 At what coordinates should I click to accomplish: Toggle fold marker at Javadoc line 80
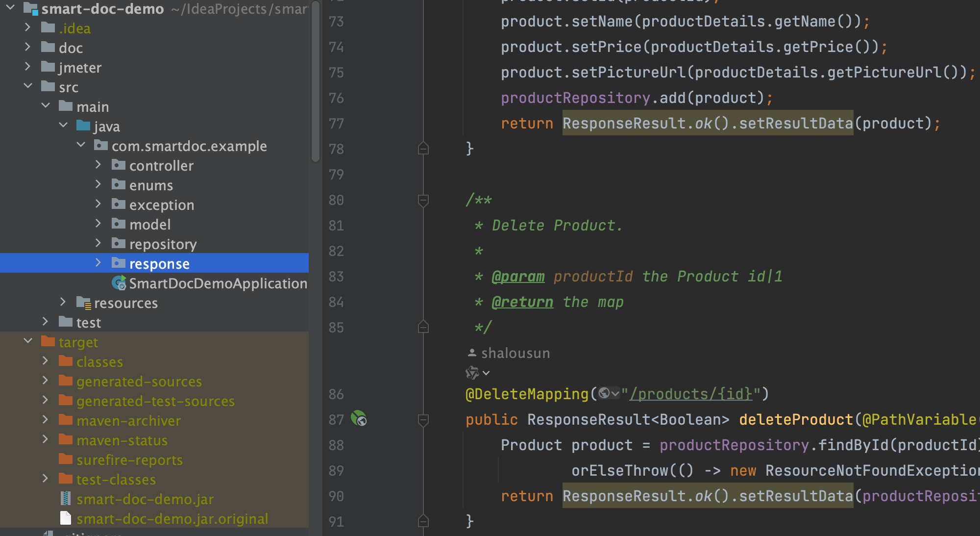pyautogui.click(x=423, y=200)
